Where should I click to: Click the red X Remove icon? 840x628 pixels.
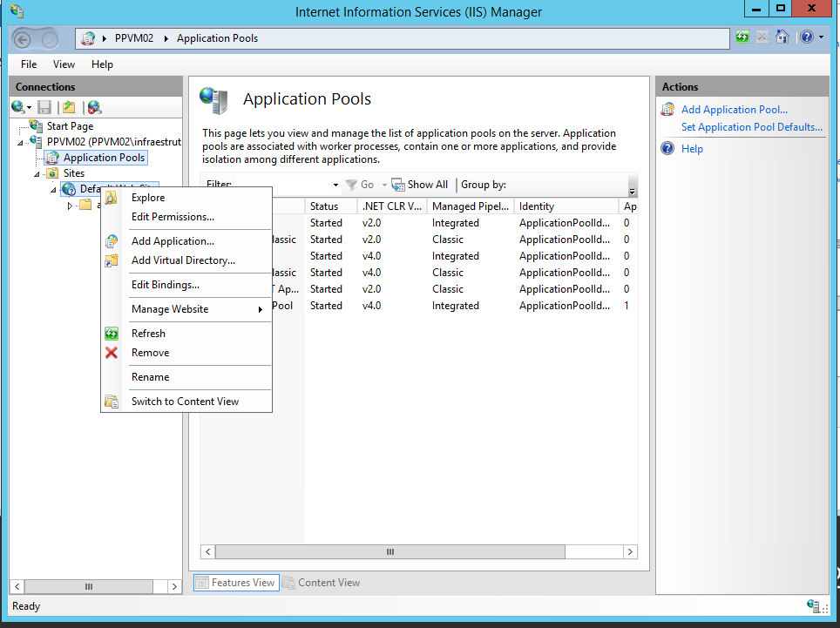click(112, 353)
